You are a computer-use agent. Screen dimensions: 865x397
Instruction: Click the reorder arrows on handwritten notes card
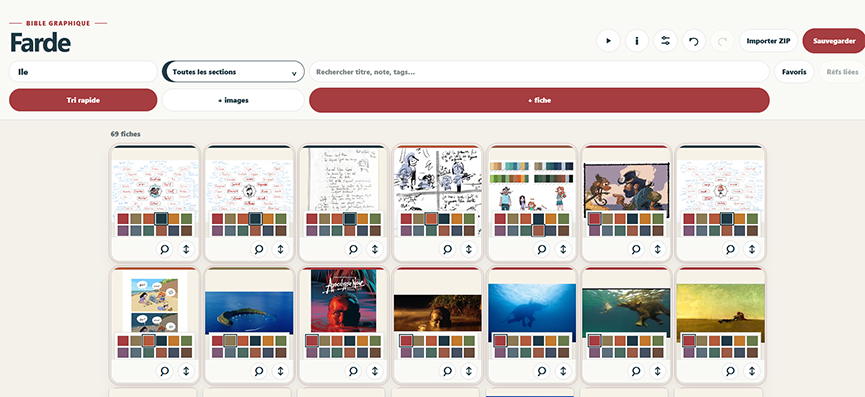pos(375,249)
